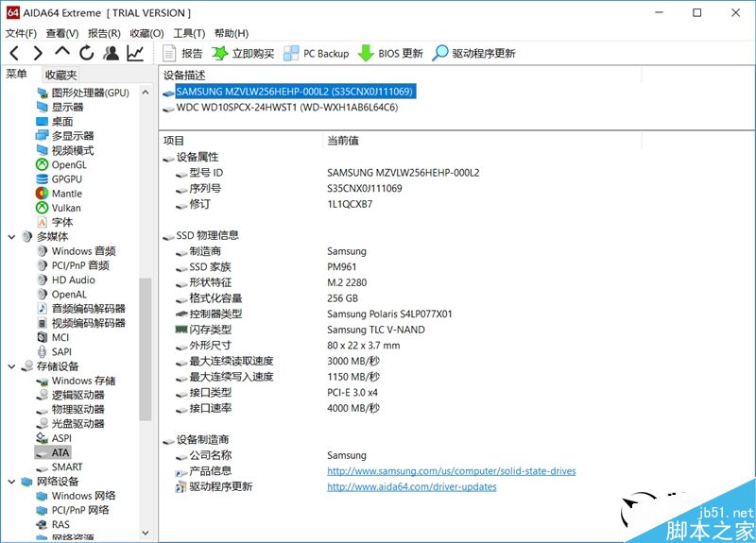This screenshot has width=756, height=543.
Task: Switch to the 菜单 tab
Action: 16,75
